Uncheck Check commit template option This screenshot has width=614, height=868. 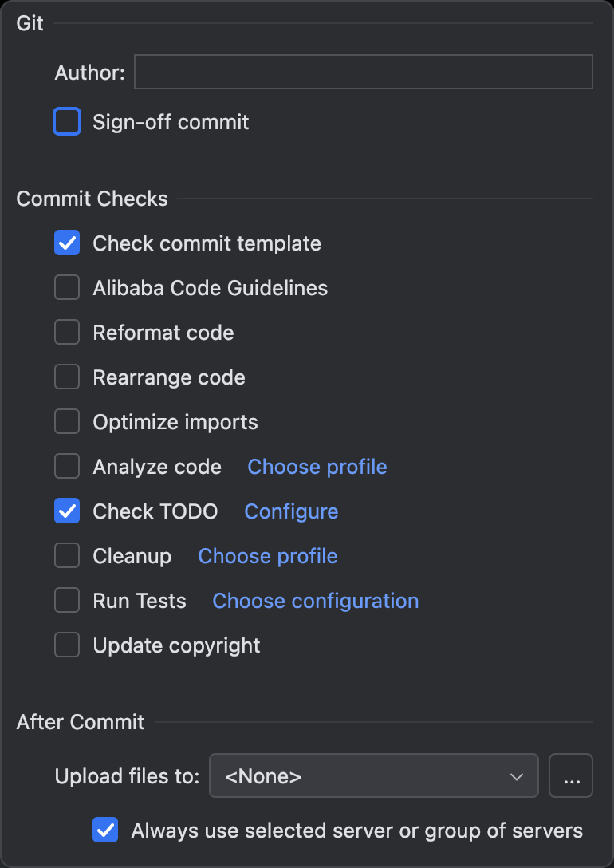point(67,243)
